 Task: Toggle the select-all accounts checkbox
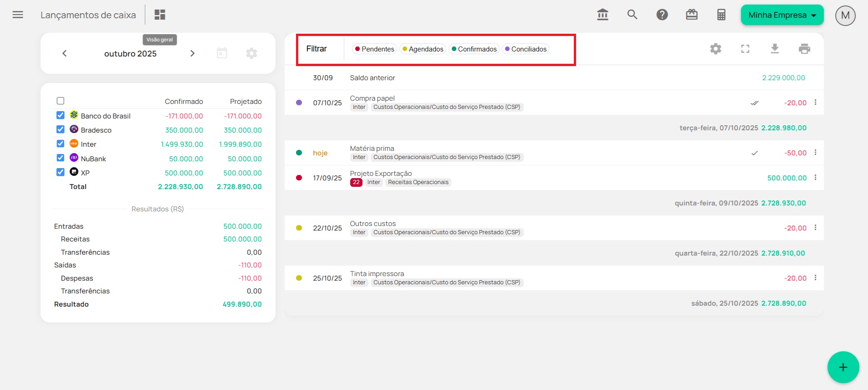coord(61,101)
